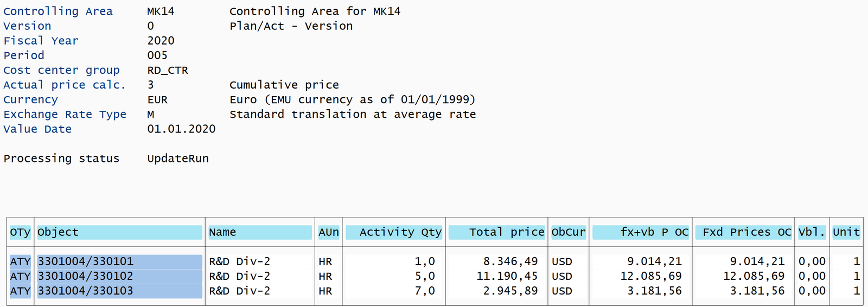Select the Vbl. column header
Viewport: 868px width, 307px height.
tap(812, 232)
